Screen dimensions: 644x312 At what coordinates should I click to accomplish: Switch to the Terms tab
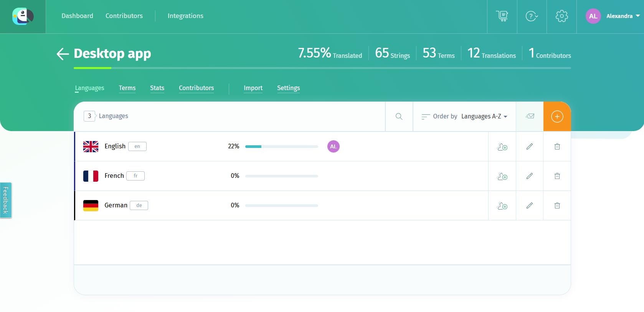point(127,88)
